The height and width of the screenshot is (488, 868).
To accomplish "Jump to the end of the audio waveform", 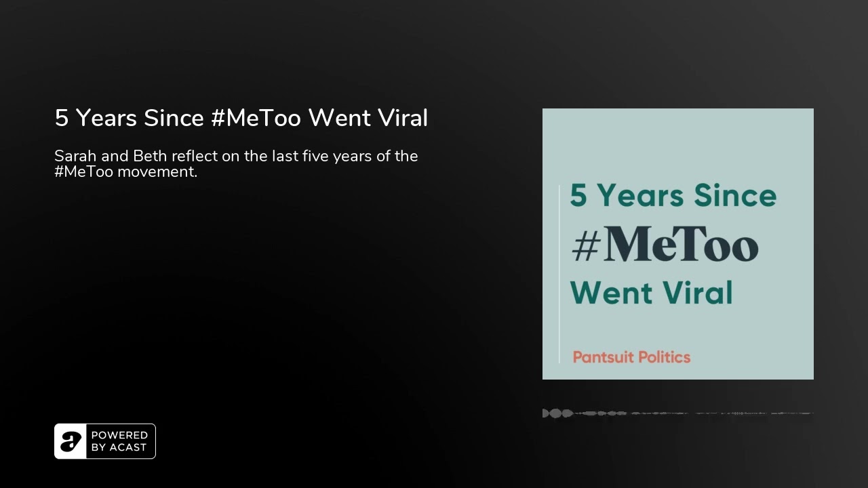I will [x=812, y=413].
